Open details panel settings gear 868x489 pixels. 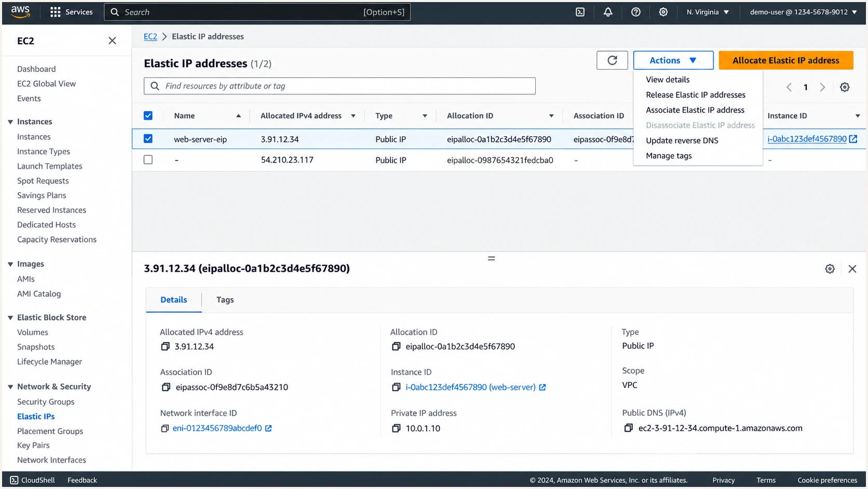coord(830,269)
